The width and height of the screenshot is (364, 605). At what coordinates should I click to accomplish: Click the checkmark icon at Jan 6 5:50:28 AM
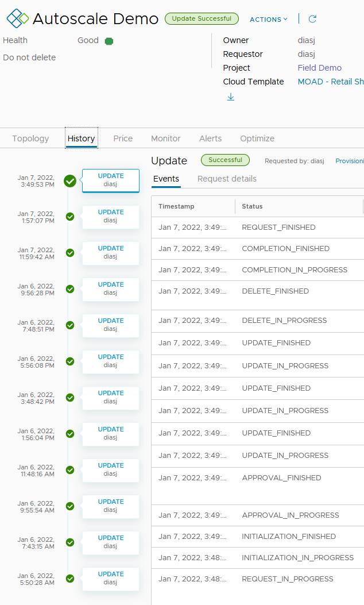(x=70, y=579)
